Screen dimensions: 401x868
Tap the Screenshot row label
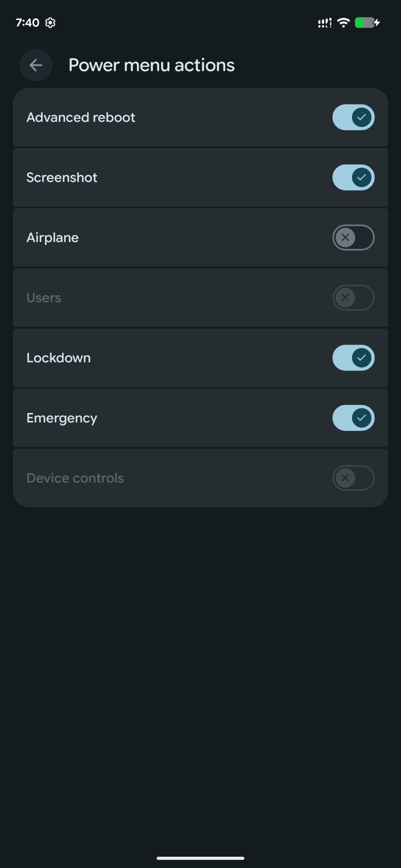coord(62,177)
